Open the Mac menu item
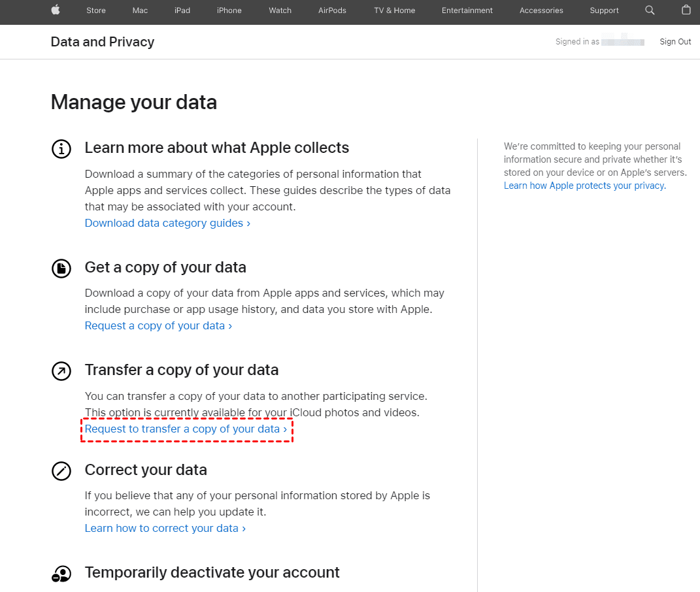 click(140, 10)
